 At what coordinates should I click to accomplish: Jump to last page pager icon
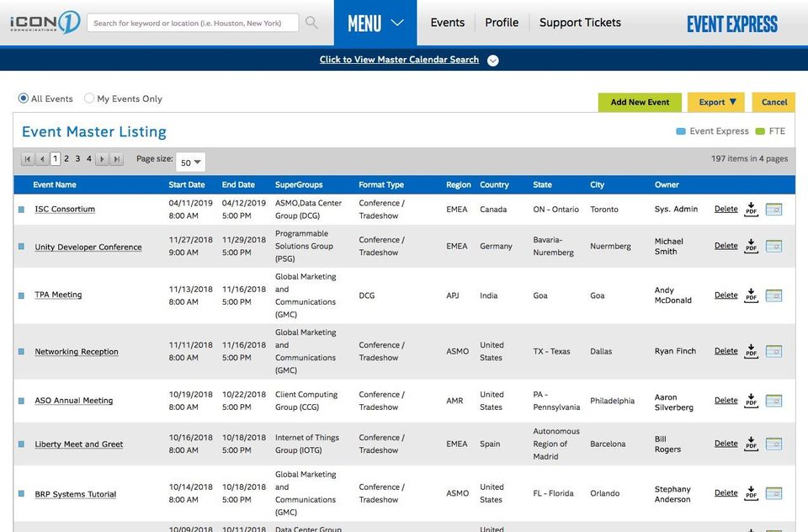(117, 159)
